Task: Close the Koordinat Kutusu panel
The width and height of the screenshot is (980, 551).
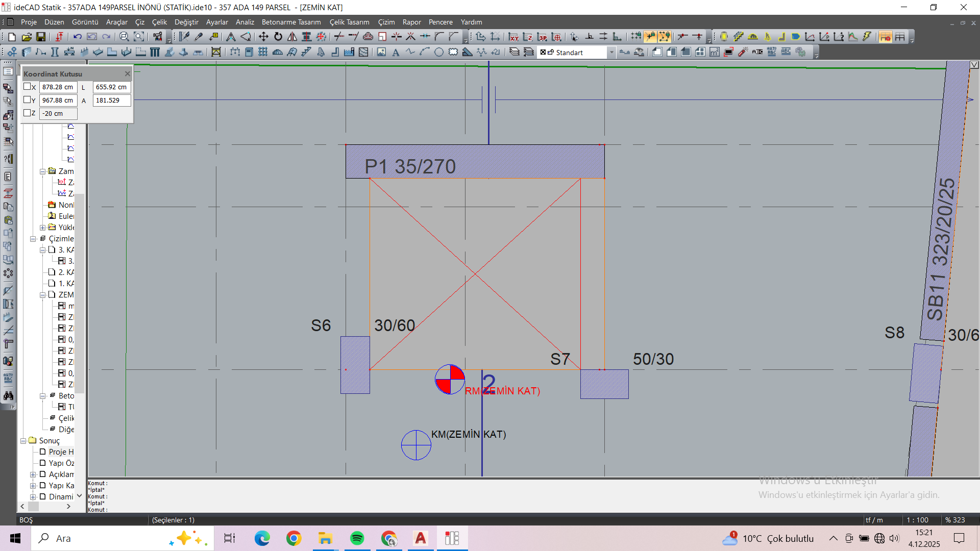Action: coord(128,74)
